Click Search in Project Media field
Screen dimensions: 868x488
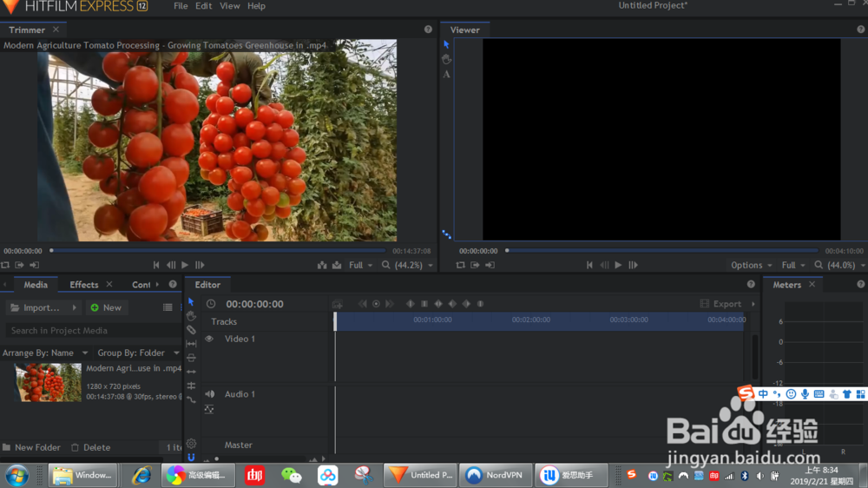93,330
